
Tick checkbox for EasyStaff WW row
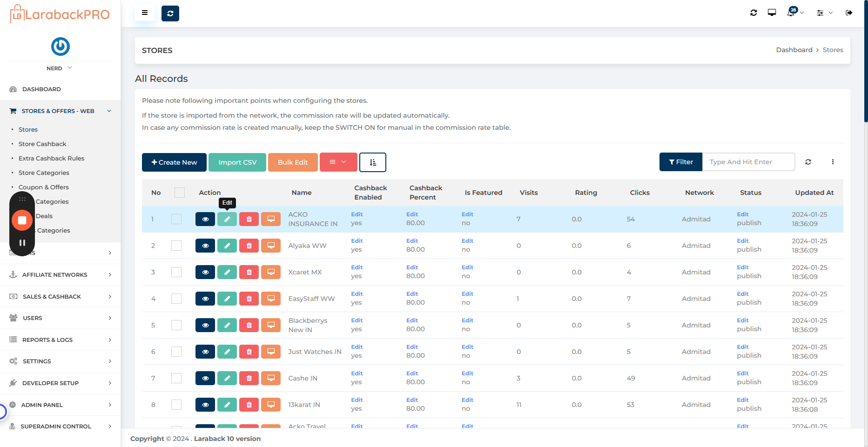[176, 299]
